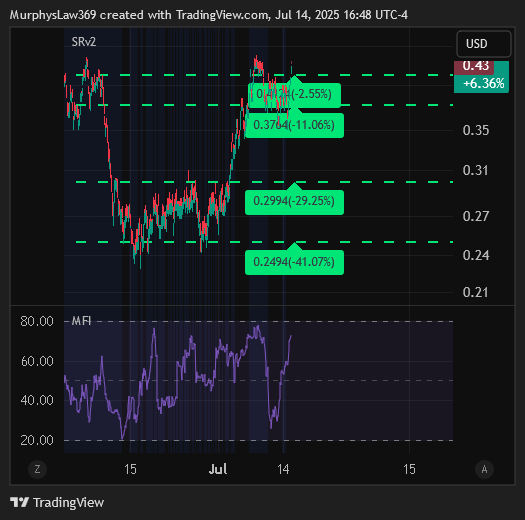Open the TradingView.com link in the header
This screenshot has width=525, height=520.
tap(223, 15)
